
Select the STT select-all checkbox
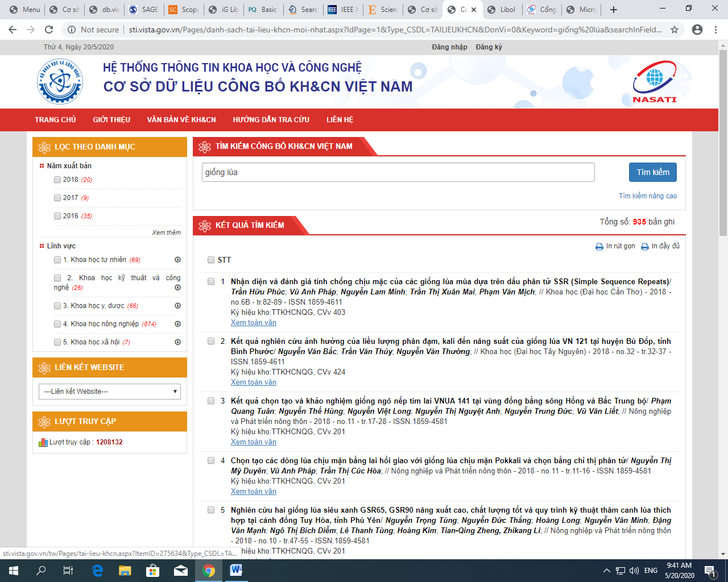pos(211,260)
